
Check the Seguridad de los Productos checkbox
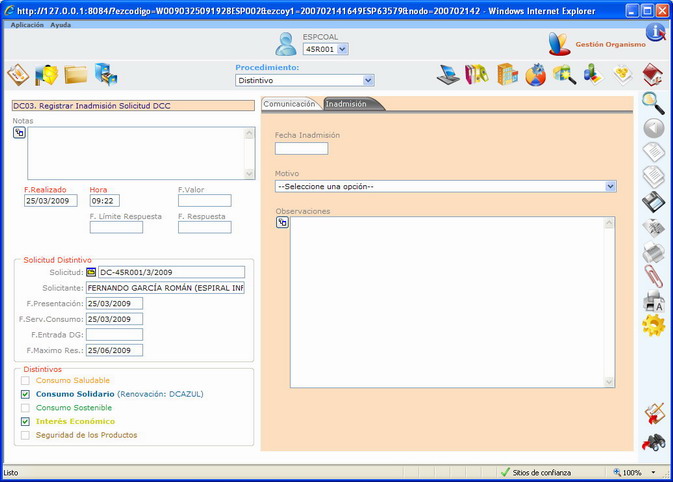coord(25,435)
